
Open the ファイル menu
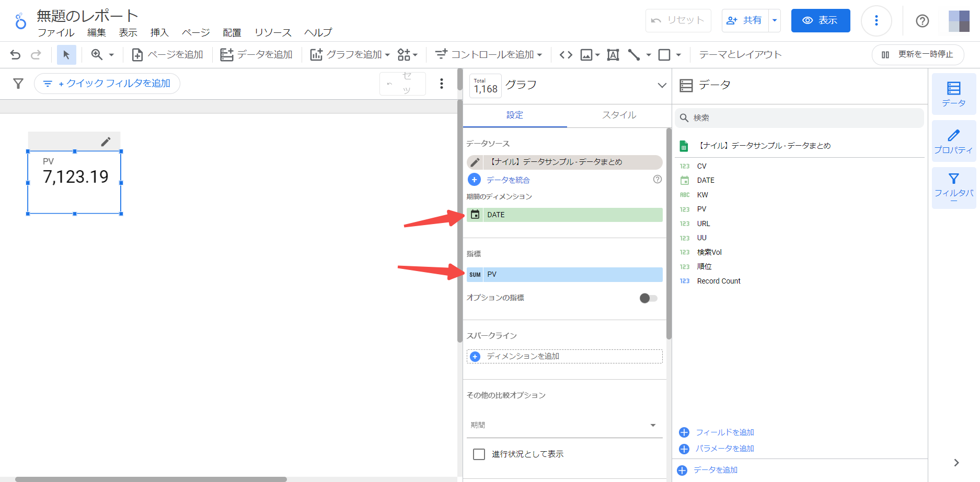(x=56, y=32)
